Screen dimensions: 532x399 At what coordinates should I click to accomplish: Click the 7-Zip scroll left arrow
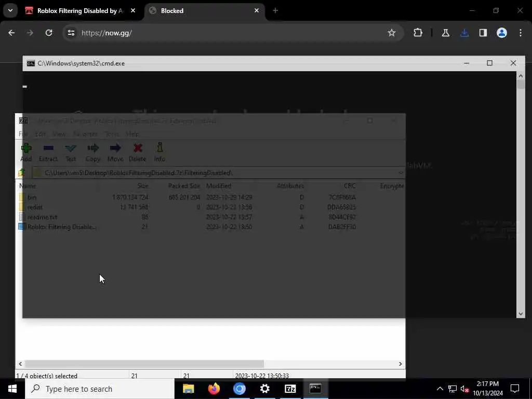pos(20,364)
